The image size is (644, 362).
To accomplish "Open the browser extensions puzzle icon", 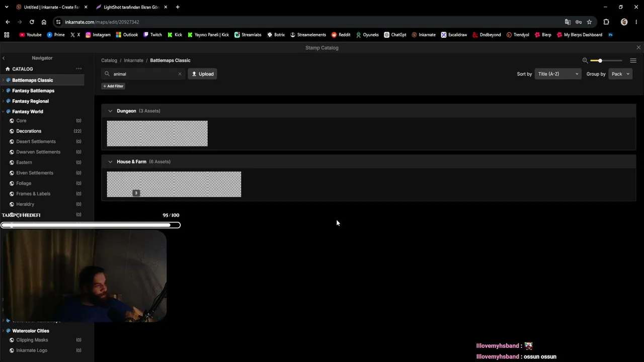I will pos(606,22).
